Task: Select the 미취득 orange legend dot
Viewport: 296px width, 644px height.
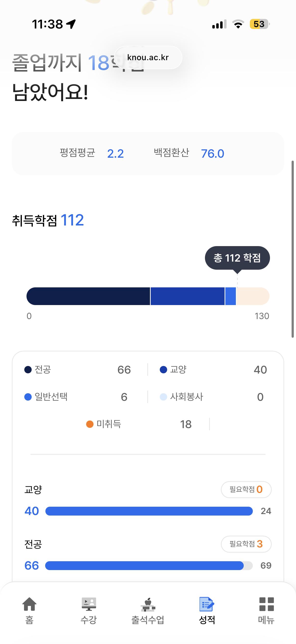Action: click(x=90, y=424)
